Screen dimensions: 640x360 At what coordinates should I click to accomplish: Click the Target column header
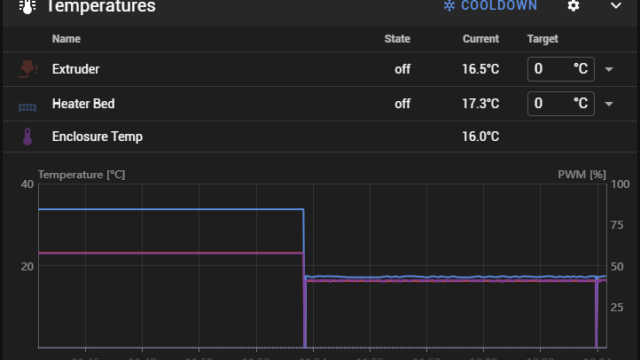click(x=542, y=39)
